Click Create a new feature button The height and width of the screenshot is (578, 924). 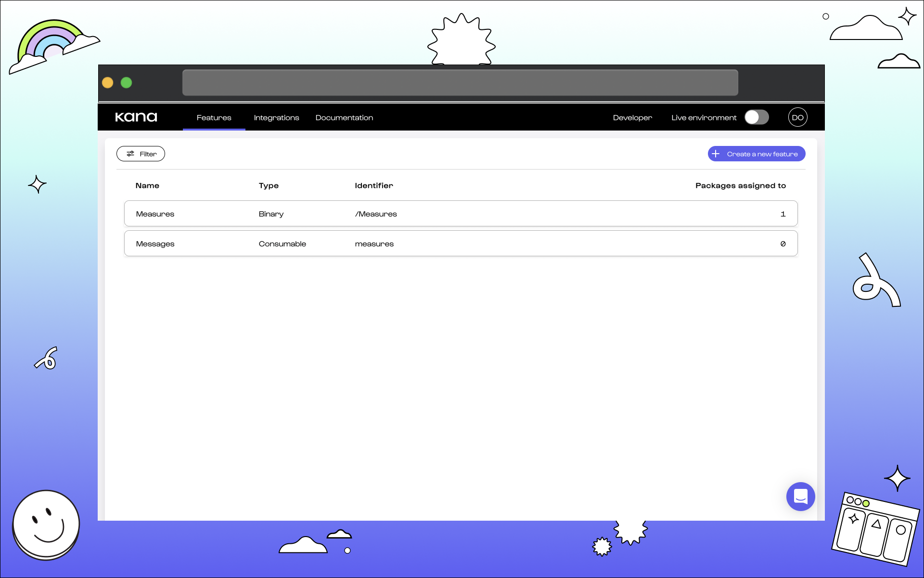pyautogui.click(x=762, y=154)
